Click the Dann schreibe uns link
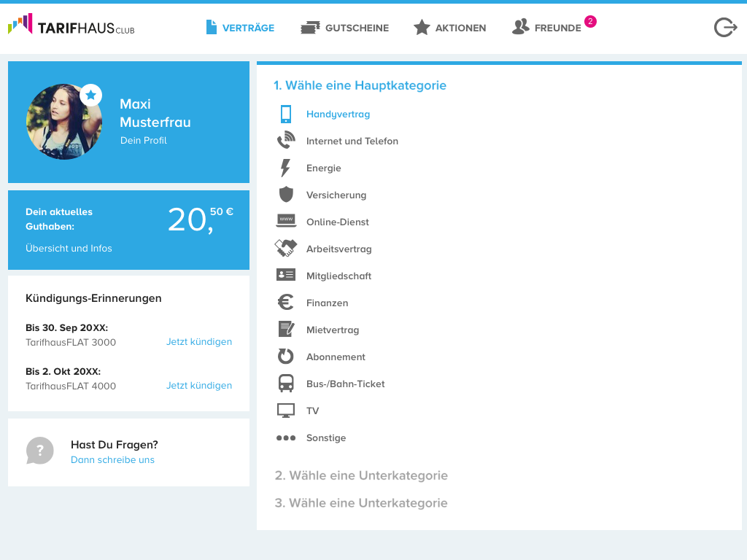747x560 pixels. 112,460
